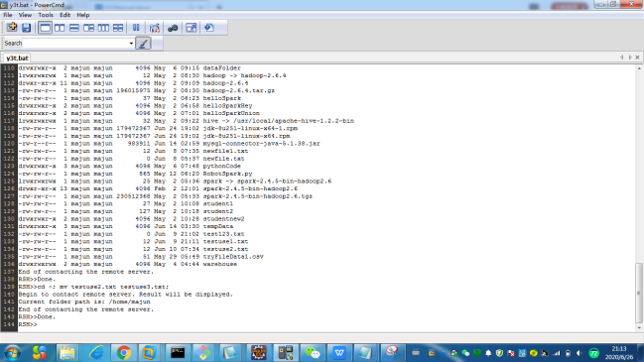Select the y3t.bat tab
Image resolution: width=644 pixels, height=362 pixels.
(17, 58)
